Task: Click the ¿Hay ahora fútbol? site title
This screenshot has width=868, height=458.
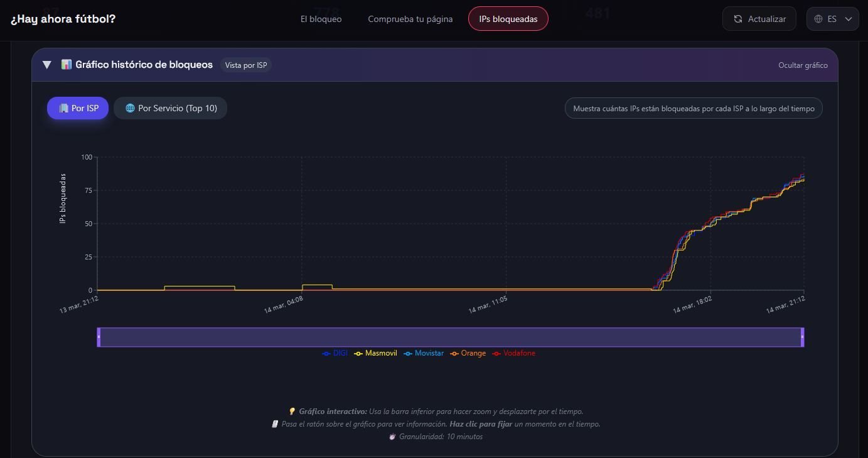Action: click(x=63, y=19)
